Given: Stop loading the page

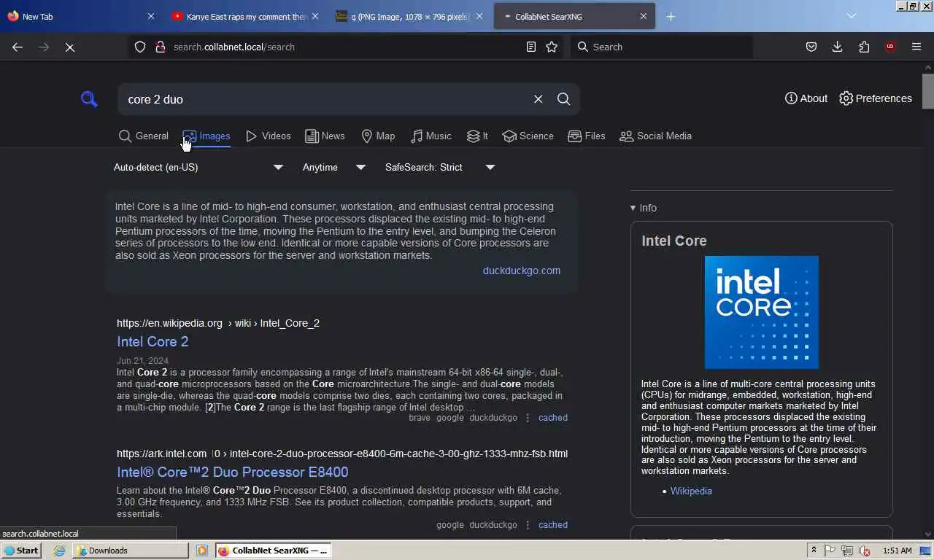Looking at the screenshot, I should (x=69, y=47).
